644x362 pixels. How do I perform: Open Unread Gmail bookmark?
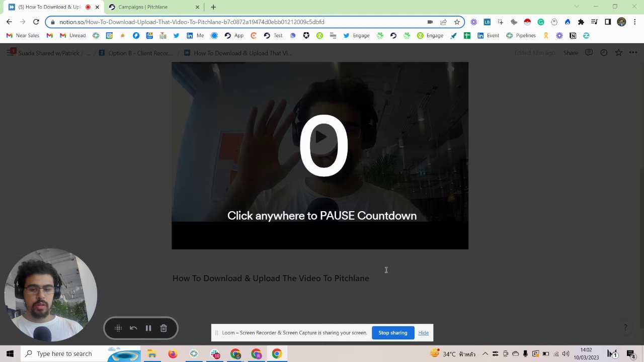[72, 36]
